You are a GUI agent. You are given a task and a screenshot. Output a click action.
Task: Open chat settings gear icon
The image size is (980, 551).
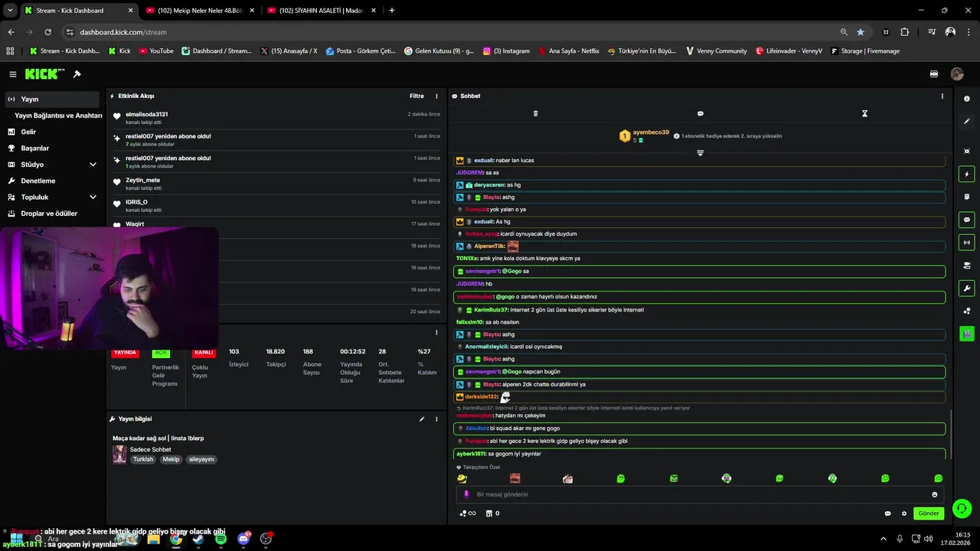click(x=904, y=514)
